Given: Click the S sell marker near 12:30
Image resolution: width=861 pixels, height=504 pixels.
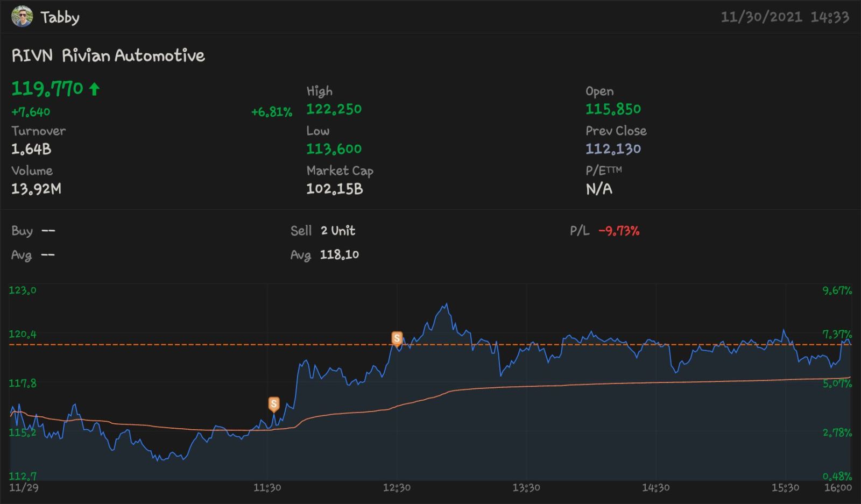Looking at the screenshot, I should pos(397,339).
